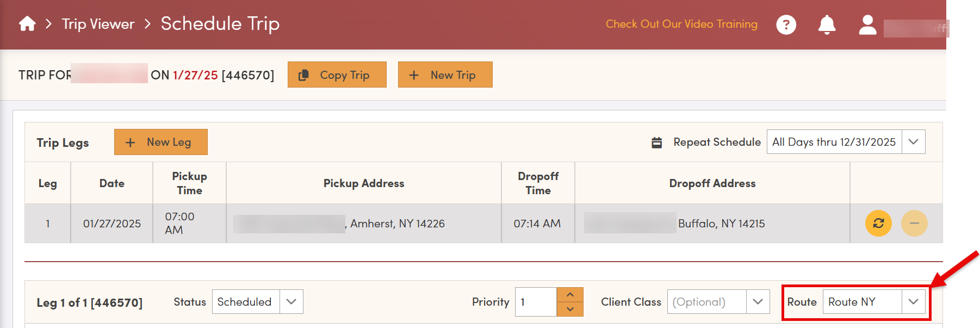Image resolution: width=980 pixels, height=328 pixels.
Task: Open the Status dropdown showing Scheduled
Action: pyautogui.click(x=257, y=302)
